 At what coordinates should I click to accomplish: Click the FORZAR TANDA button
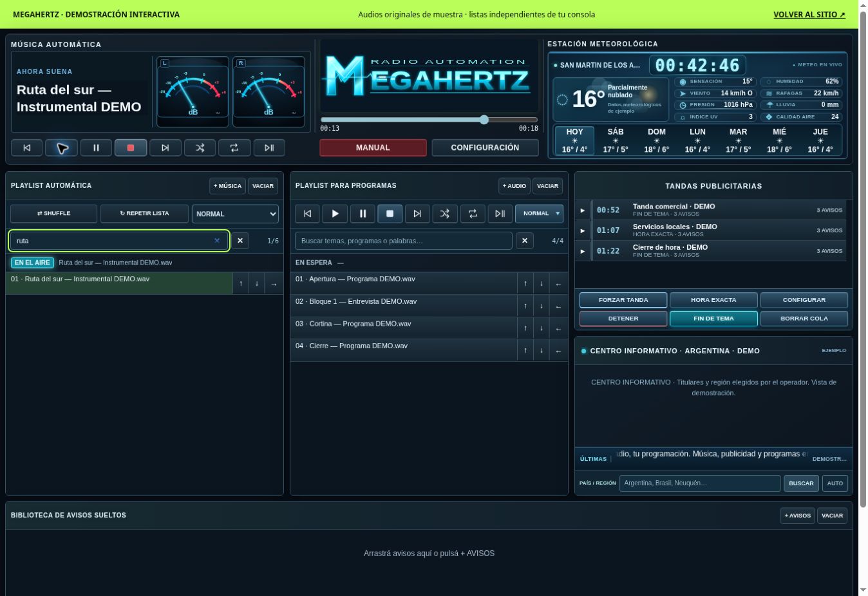coord(623,300)
